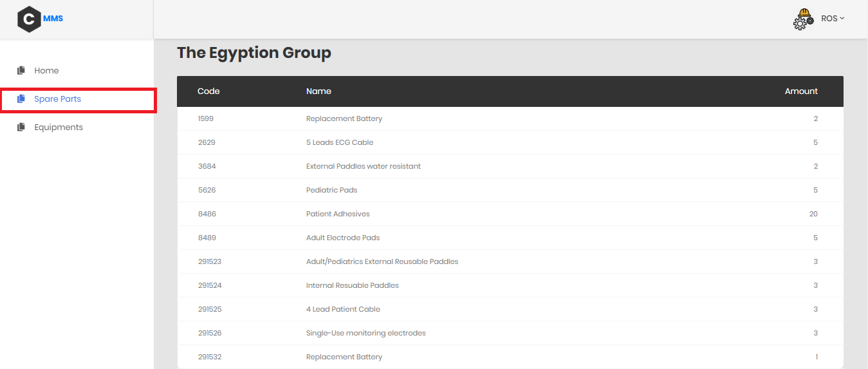868x369 pixels.
Task: Select code 2629 cell
Action: coord(207,142)
